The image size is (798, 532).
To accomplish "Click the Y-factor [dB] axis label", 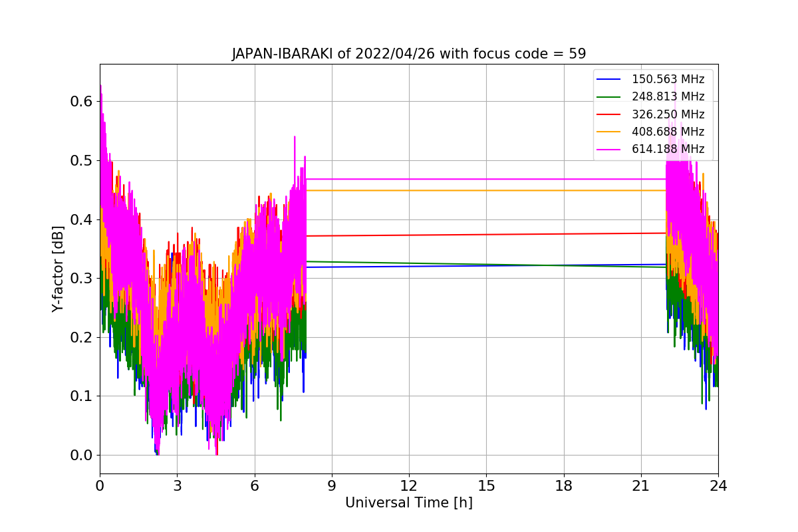I will point(58,269).
